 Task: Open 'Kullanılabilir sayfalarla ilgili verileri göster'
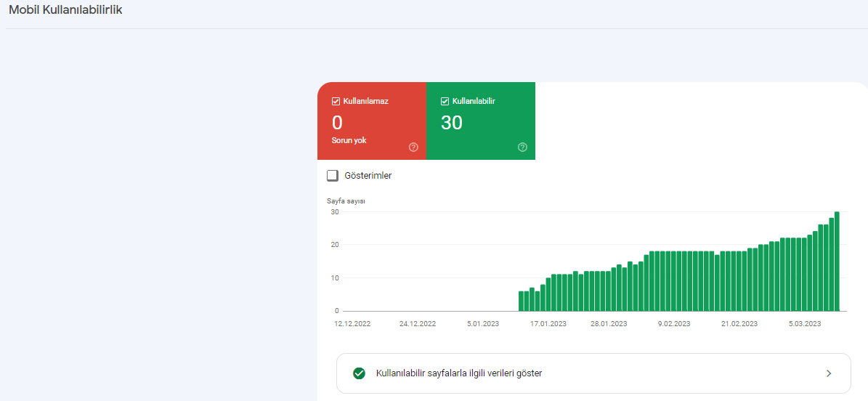593,373
